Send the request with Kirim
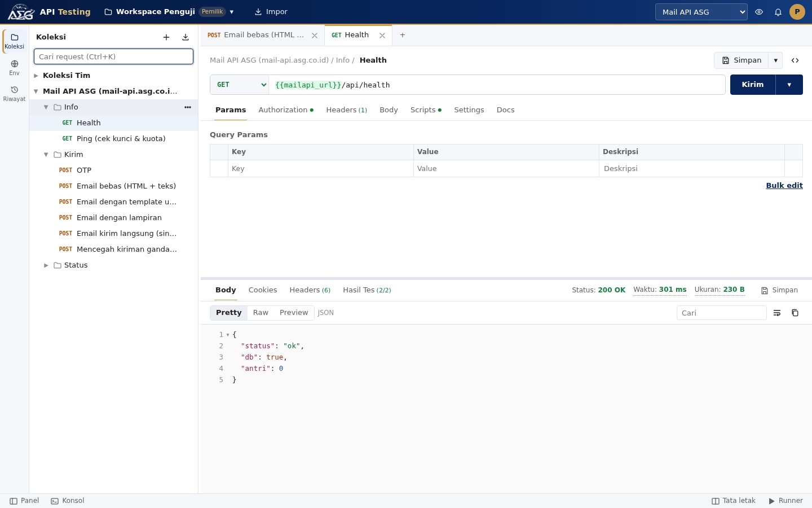 (x=753, y=85)
